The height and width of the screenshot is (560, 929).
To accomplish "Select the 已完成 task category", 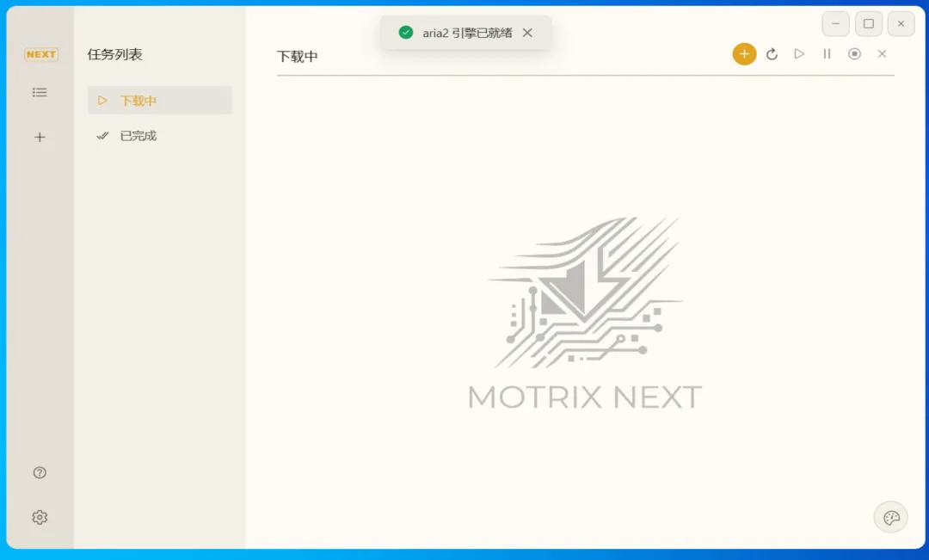I will click(x=160, y=136).
